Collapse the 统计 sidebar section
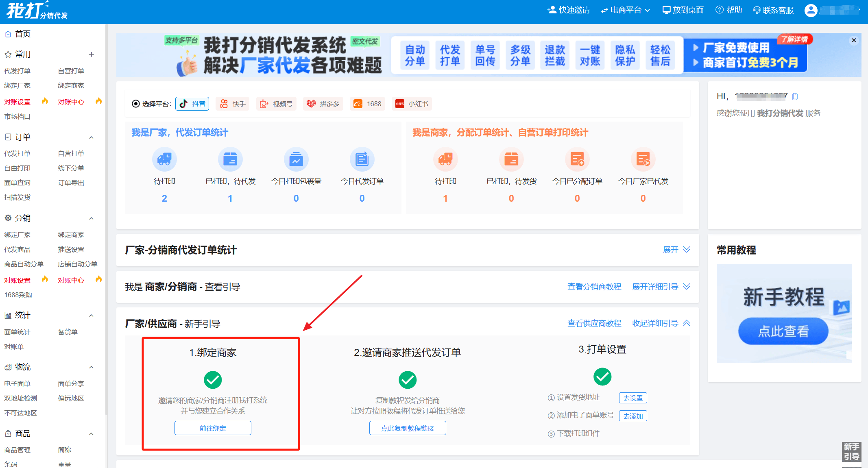The image size is (868, 468). point(92,316)
